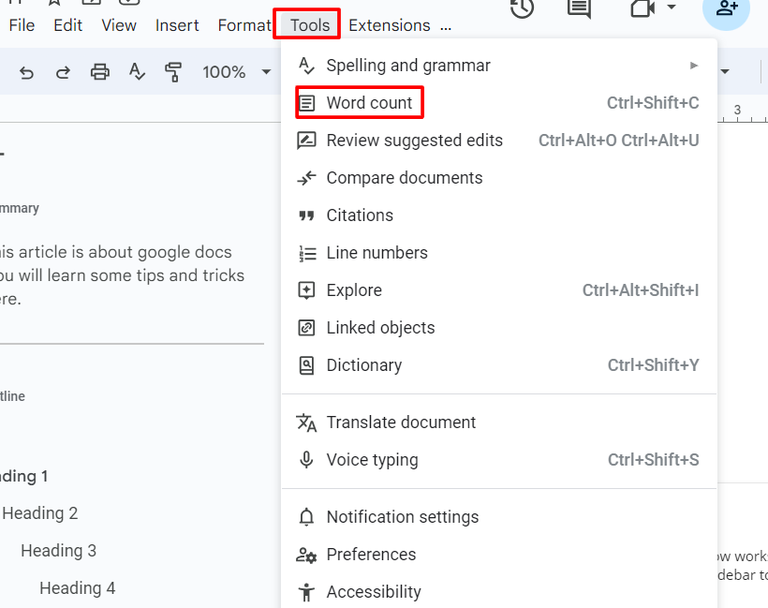
Task: Click the Notification bell icon
Action: [307, 517]
